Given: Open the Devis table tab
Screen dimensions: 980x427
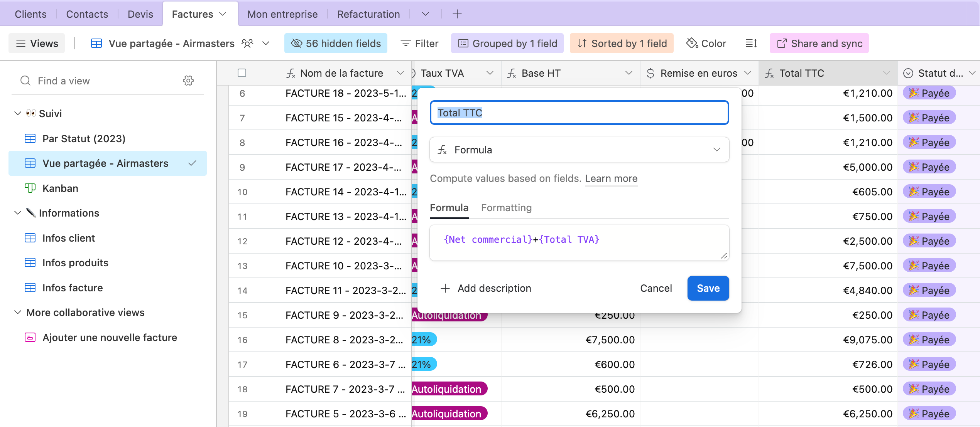Looking at the screenshot, I should pyautogui.click(x=140, y=14).
